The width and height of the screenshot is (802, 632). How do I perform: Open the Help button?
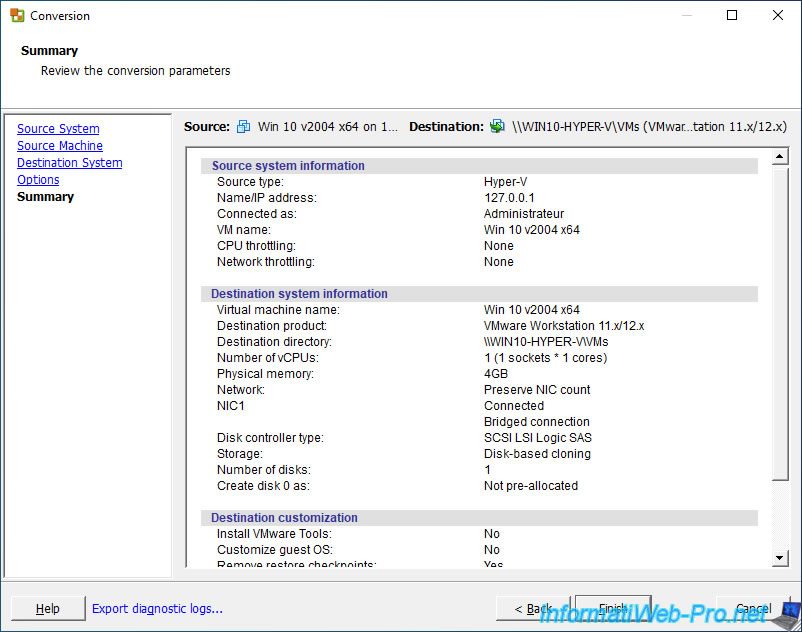48,608
